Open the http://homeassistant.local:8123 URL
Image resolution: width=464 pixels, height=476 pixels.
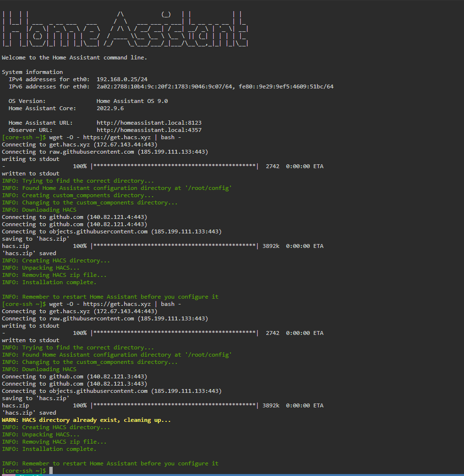(x=149, y=123)
